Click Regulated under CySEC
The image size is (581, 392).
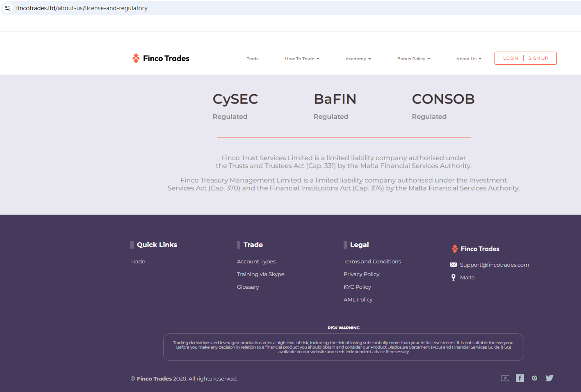pos(230,116)
